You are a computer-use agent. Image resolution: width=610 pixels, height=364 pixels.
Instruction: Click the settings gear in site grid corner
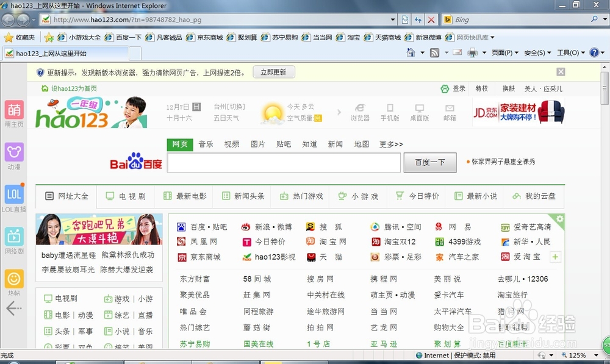[560, 219]
